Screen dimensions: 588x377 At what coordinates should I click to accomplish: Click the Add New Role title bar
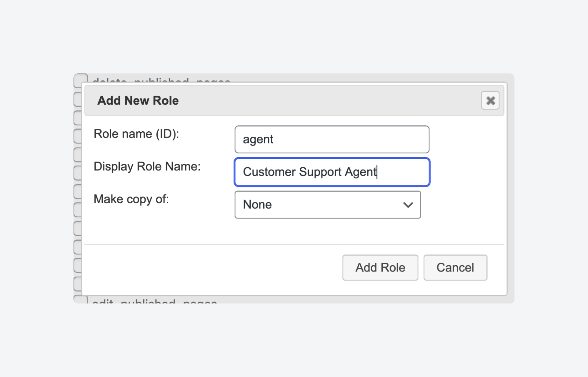137,100
